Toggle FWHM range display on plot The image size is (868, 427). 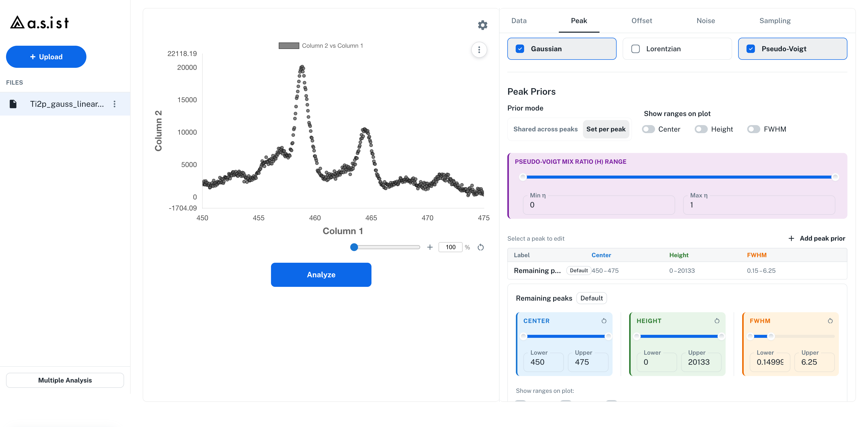[753, 129]
